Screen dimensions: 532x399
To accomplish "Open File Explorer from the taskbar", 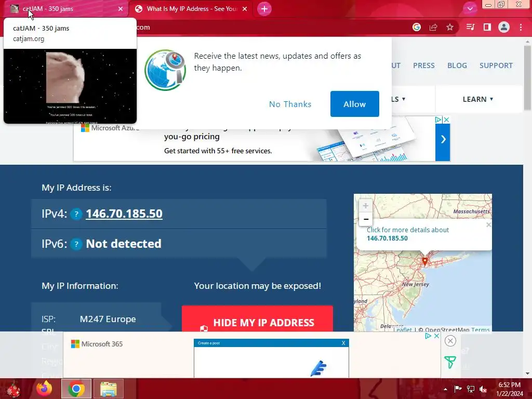I will pyautogui.click(x=109, y=389).
